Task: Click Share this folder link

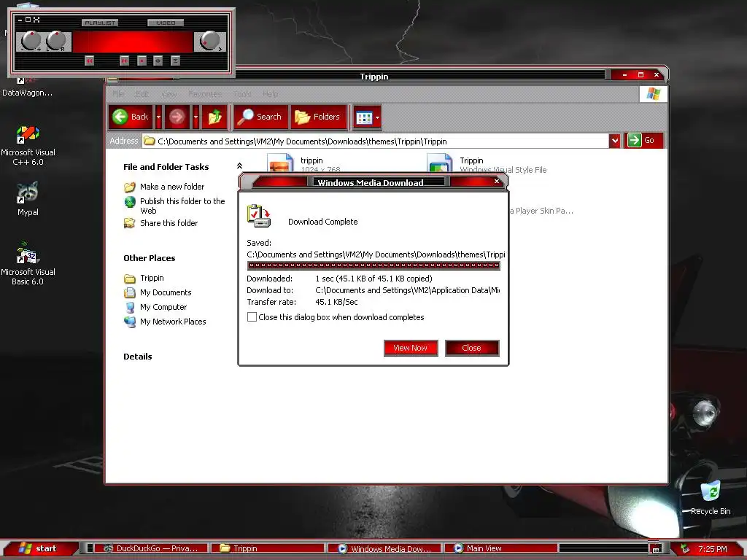Action: click(x=169, y=223)
